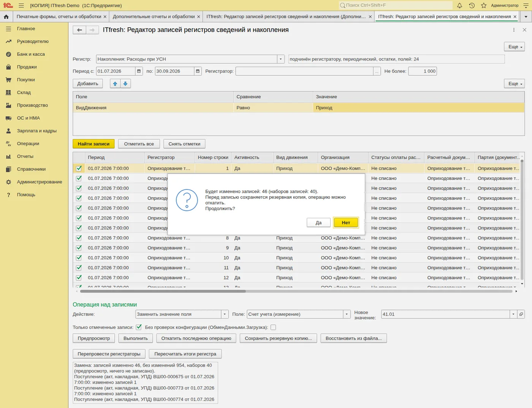This screenshot has height=408, width=532.
Task: Navigate forward with right arrow button
Action: click(92, 30)
